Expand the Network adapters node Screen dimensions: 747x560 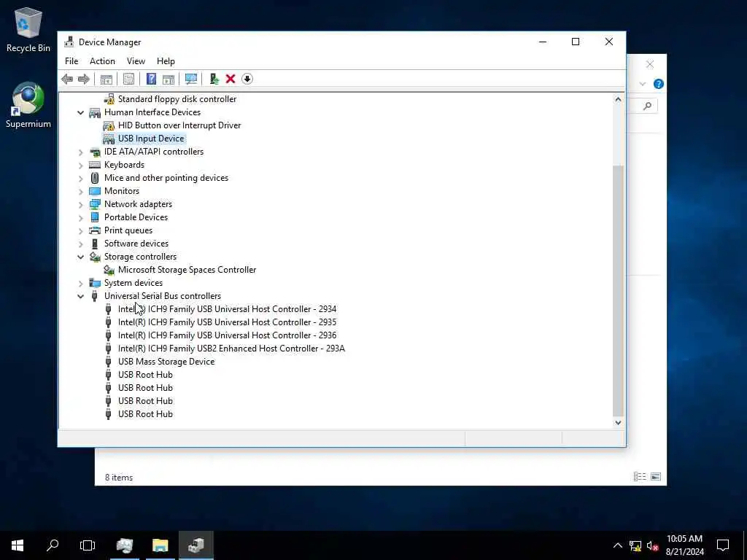tap(80, 205)
